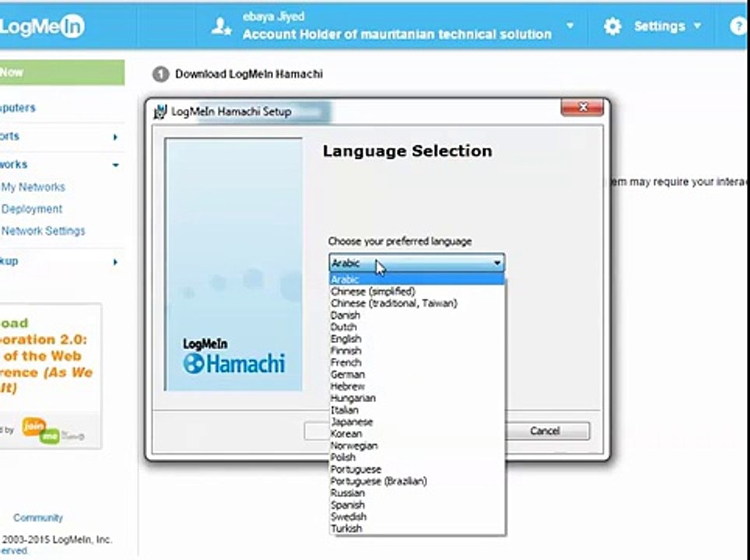This screenshot has height=560, width=750.
Task: Open the Settings gear icon
Action: (x=612, y=26)
